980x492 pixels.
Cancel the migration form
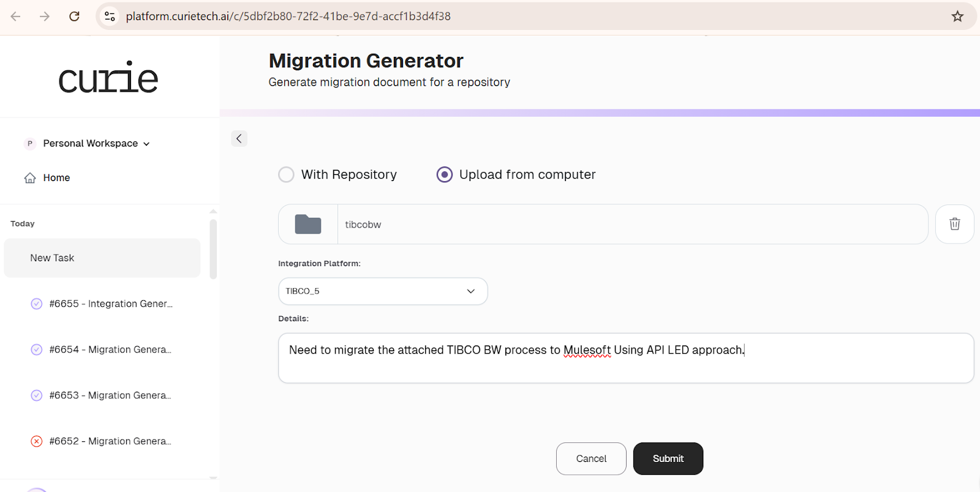pos(591,459)
